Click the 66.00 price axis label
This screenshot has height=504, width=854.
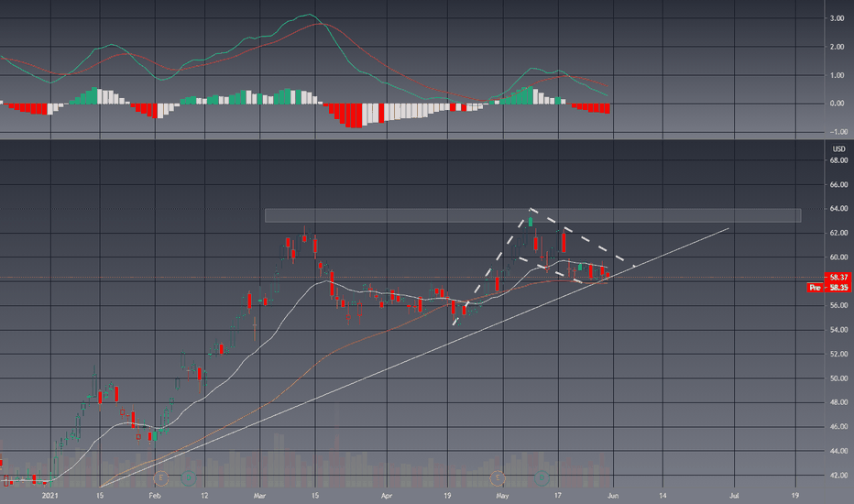838,185
